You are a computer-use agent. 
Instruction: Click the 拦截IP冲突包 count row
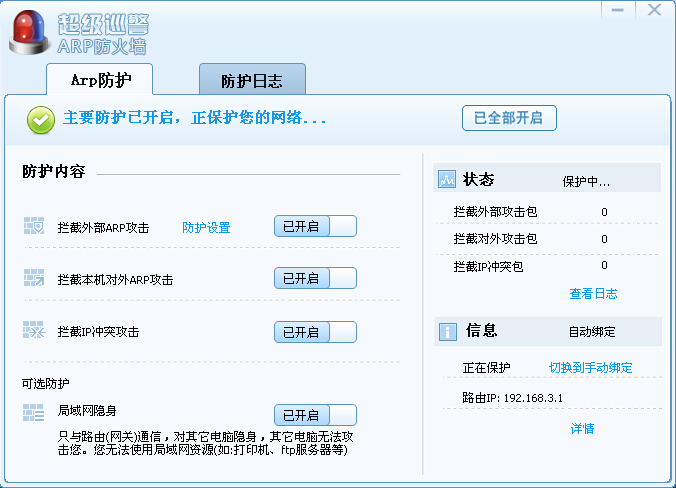coord(548,266)
